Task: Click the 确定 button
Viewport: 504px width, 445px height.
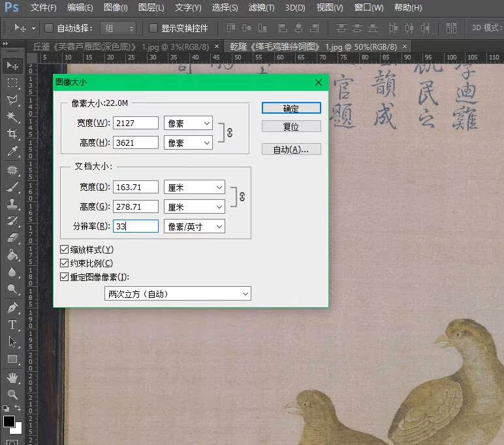Action: [x=291, y=108]
